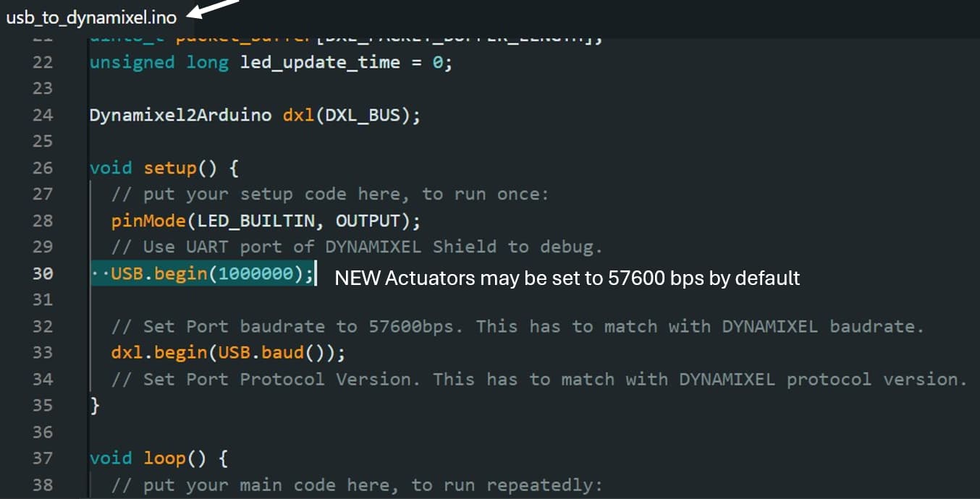Click the DXL_BUS argument on line 24

[363, 115]
